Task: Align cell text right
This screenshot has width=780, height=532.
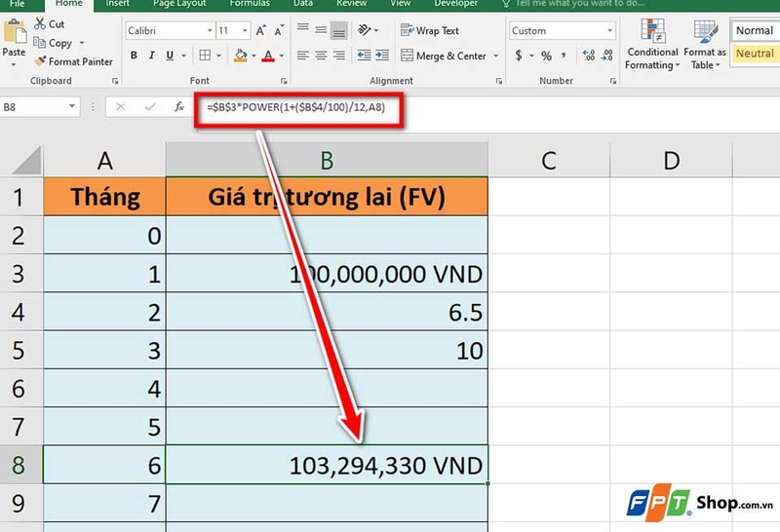Action: point(339,56)
